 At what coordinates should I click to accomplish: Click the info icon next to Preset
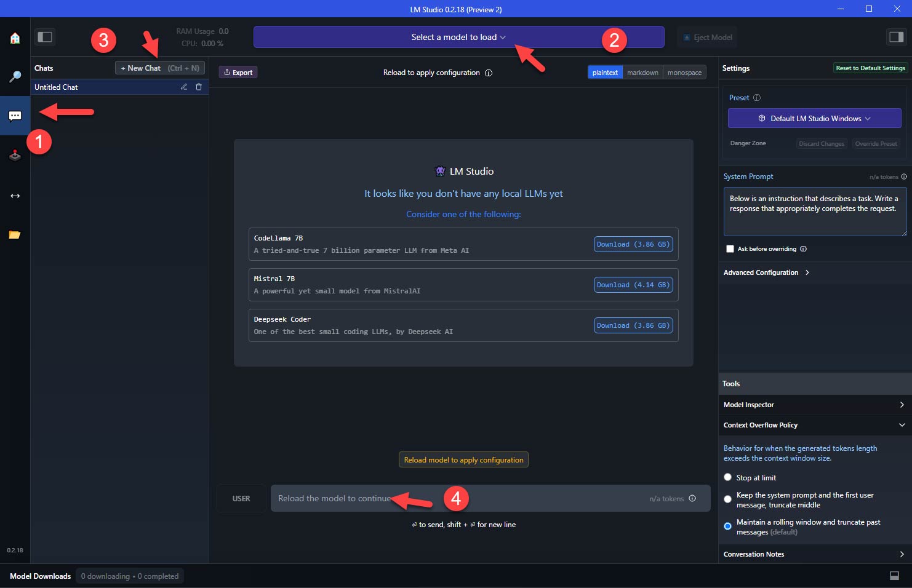point(757,98)
